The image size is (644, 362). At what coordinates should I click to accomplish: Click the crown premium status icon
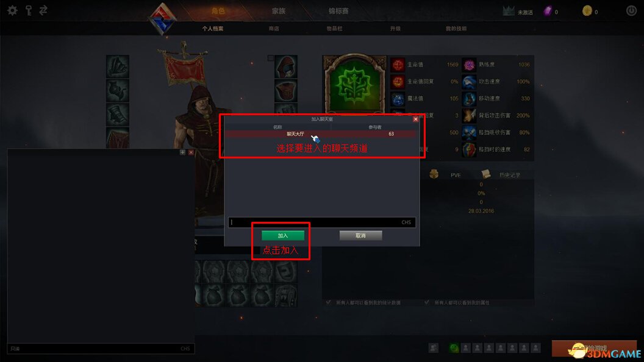pos(509,11)
